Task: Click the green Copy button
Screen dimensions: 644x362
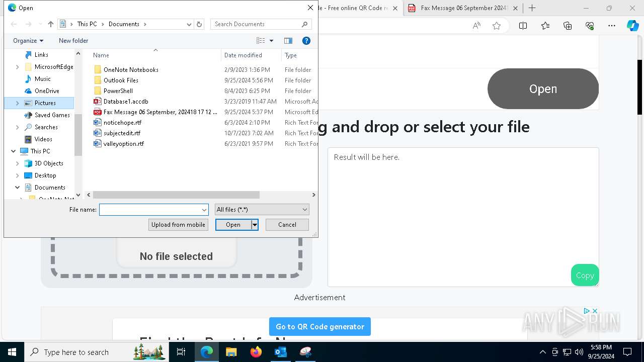Action: pos(585,275)
